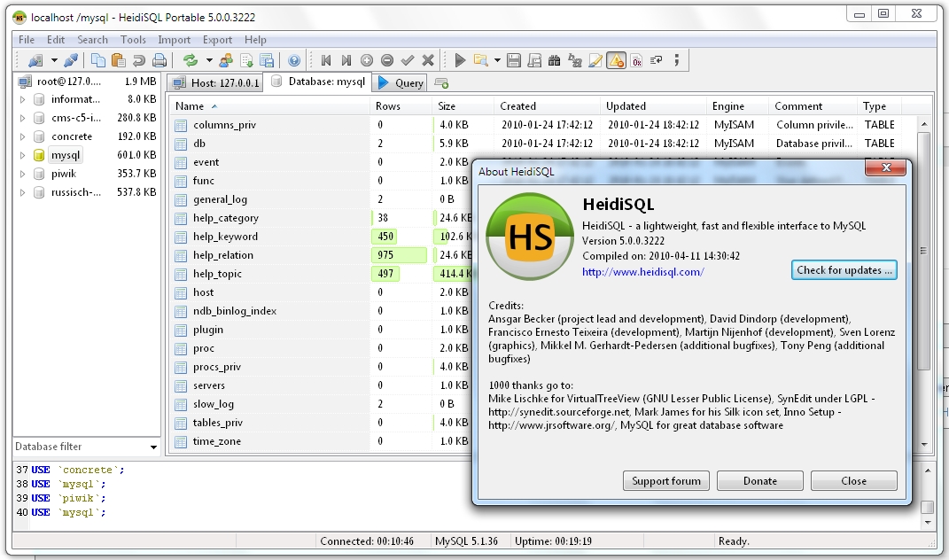The height and width of the screenshot is (560, 949).
Task: Expand the russisch-... database node
Action: (x=22, y=192)
